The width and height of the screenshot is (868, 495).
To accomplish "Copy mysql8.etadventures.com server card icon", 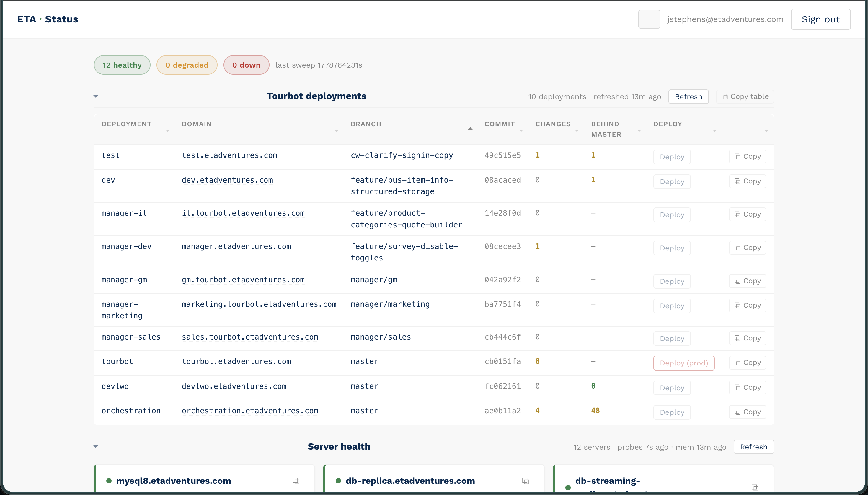I will pos(296,481).
